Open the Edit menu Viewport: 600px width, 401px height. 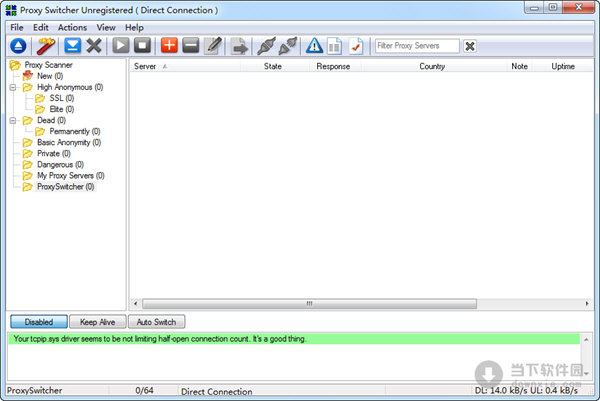[x=41, y=28]
